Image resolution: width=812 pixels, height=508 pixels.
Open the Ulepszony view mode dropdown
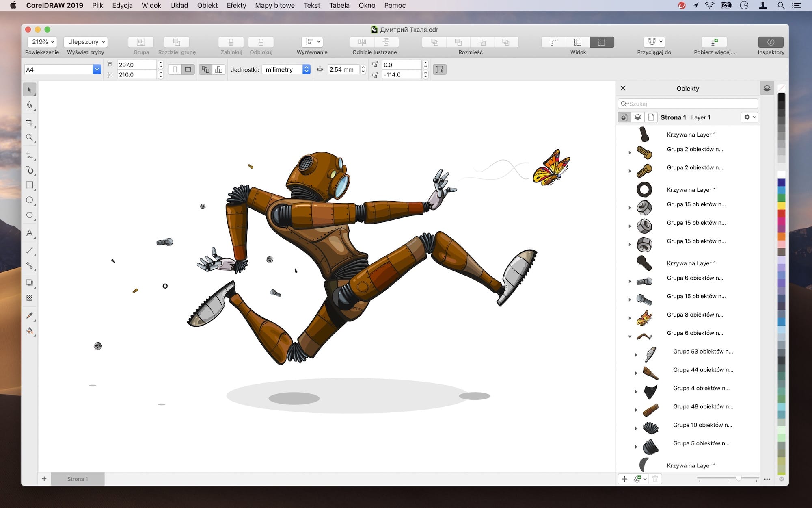click(86, 42)
